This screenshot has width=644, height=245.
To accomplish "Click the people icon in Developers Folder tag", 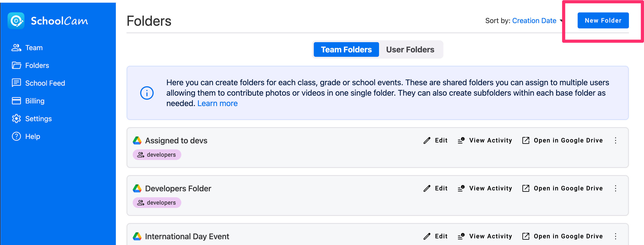I will click(x=141, y=203).
